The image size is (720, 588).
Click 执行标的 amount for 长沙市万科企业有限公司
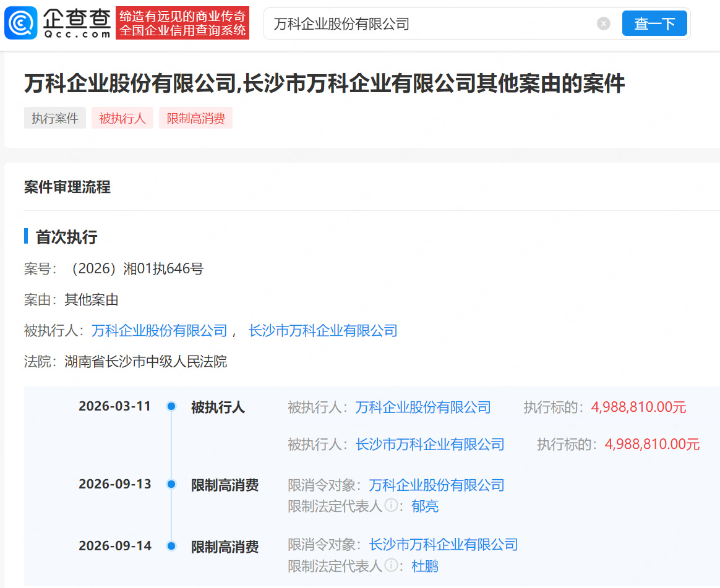click(652, 445)
